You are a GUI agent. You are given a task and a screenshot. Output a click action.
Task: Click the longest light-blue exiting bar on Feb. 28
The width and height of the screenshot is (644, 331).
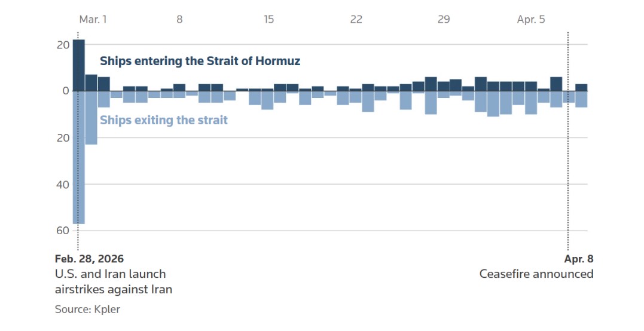pos(79,157)
